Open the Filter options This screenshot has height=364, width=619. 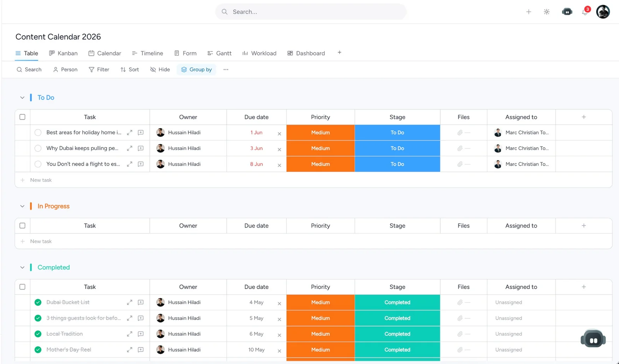[99, 70]
